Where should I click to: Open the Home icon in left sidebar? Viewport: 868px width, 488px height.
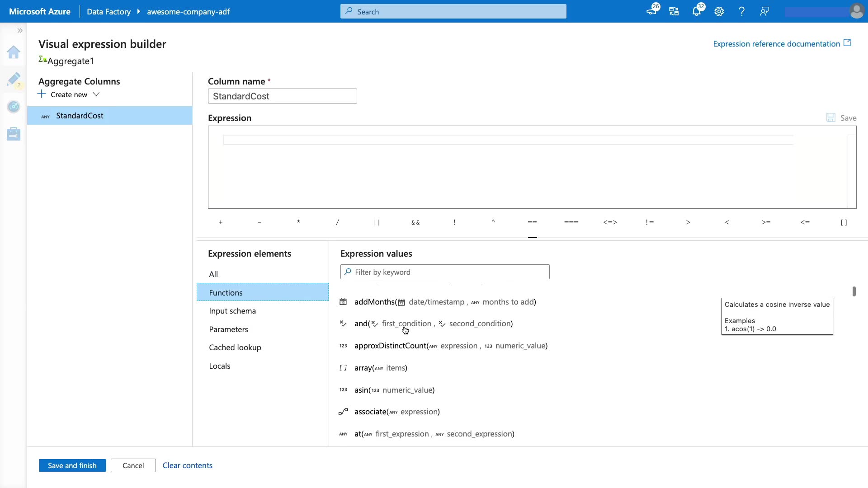(14, 52)
